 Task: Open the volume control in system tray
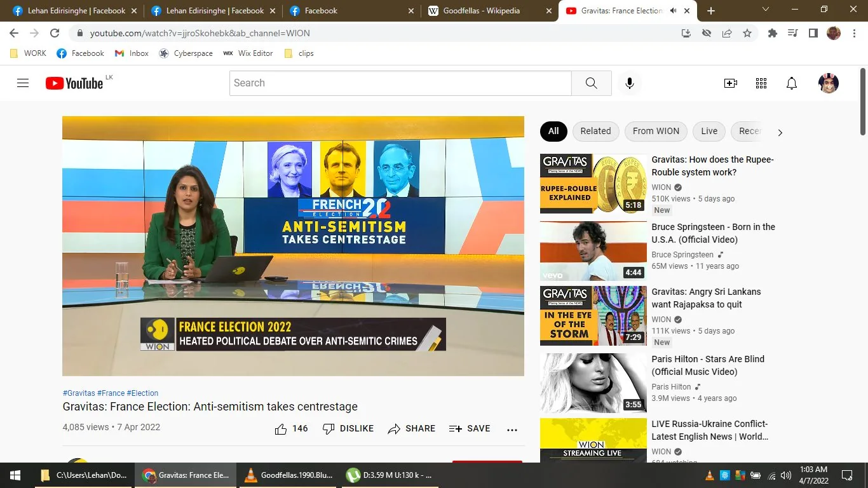click(x=786, y=475)
